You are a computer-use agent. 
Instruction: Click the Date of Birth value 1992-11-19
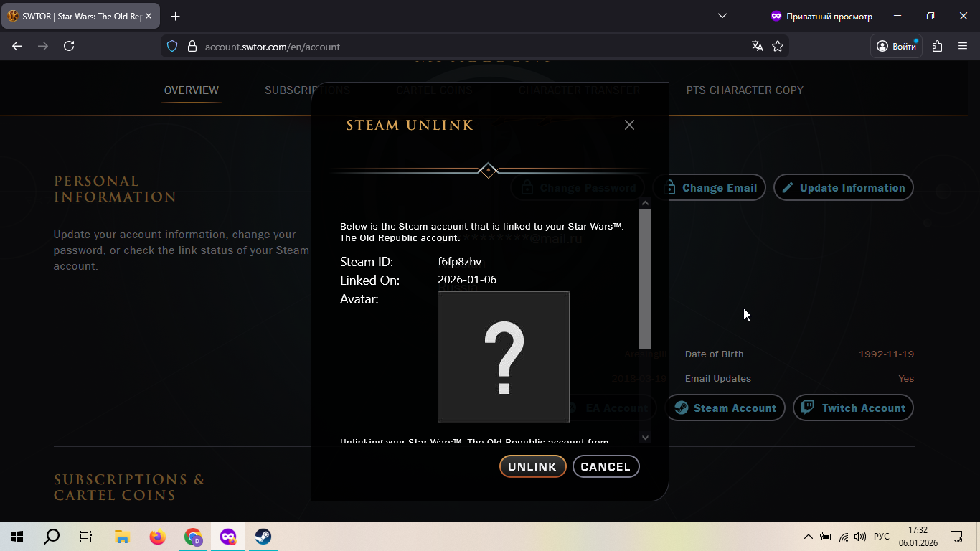[886, 354]
